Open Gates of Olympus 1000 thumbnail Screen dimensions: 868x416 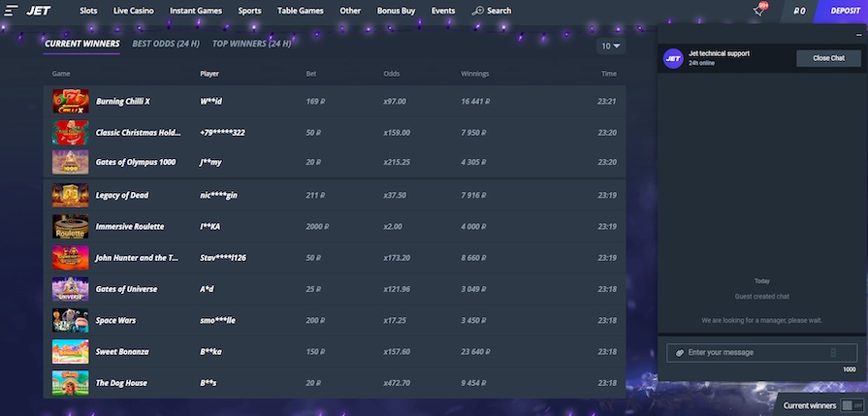point(70,162)
